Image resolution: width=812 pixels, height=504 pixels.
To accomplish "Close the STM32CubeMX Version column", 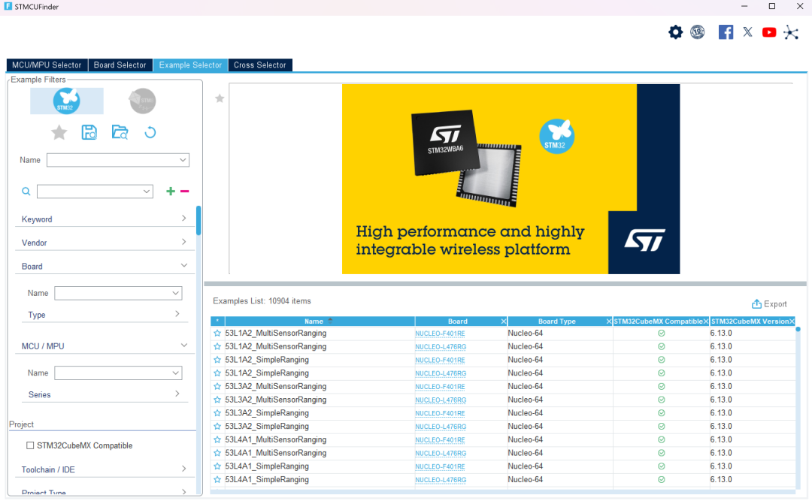I will [x=791, y=321].
